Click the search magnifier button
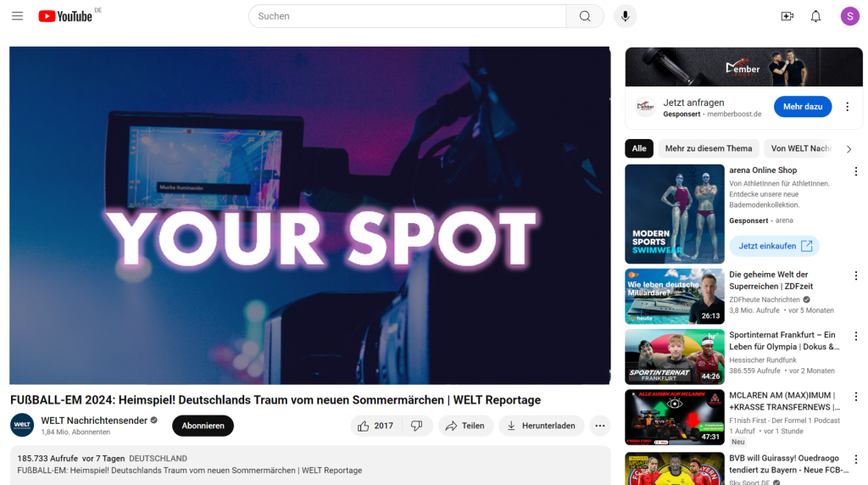Viewport: 868px width, 485px height. click(585, 16)
